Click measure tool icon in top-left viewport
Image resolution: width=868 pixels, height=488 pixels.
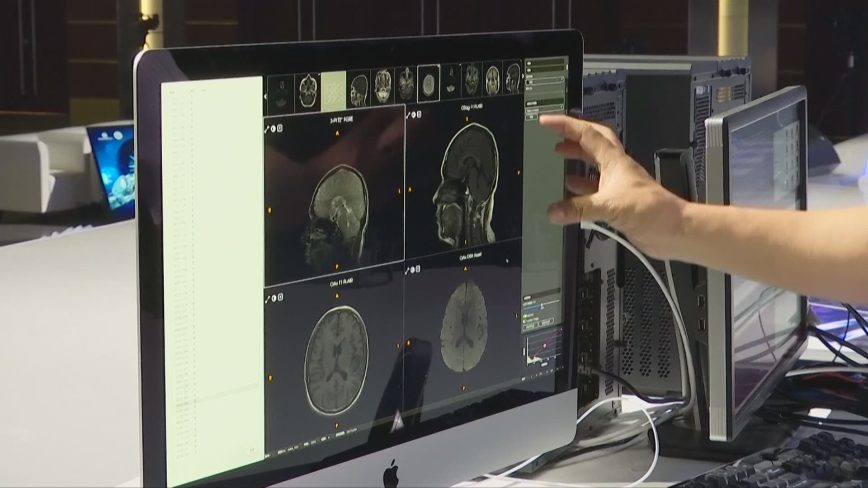point(267,130)
